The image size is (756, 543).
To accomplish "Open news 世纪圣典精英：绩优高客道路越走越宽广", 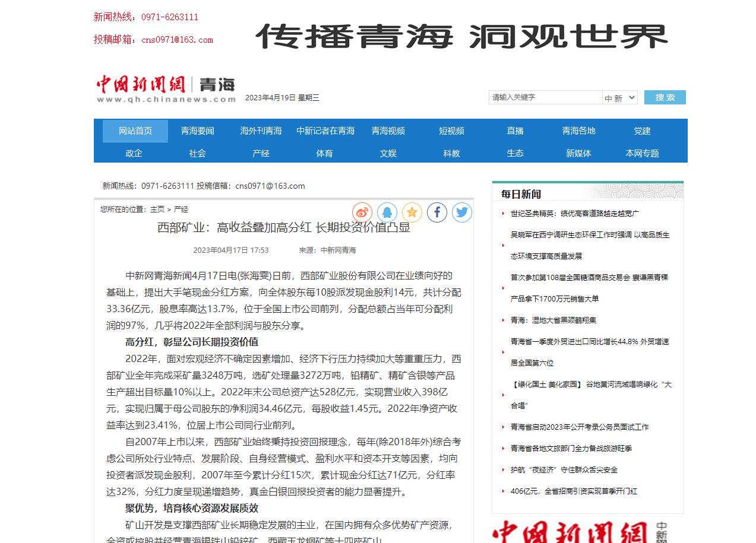I will [575, 214].
